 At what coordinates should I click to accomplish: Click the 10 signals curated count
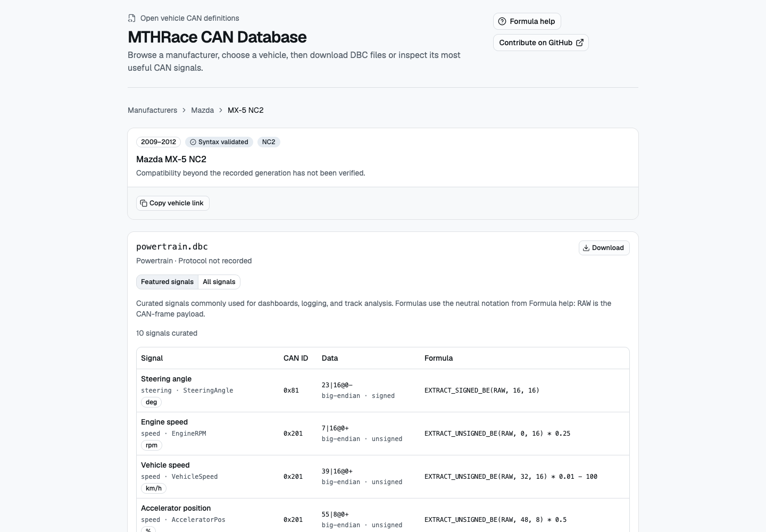tap(166, 333)
